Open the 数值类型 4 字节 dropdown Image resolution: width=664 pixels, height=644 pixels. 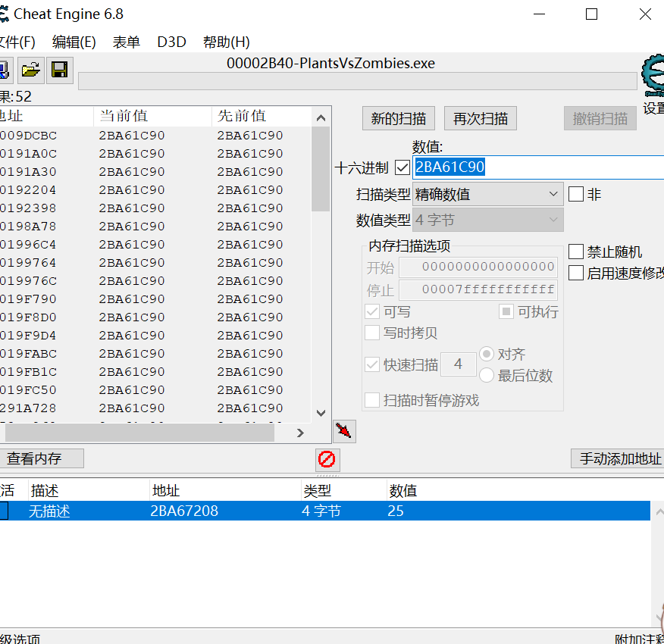point(488,220)
